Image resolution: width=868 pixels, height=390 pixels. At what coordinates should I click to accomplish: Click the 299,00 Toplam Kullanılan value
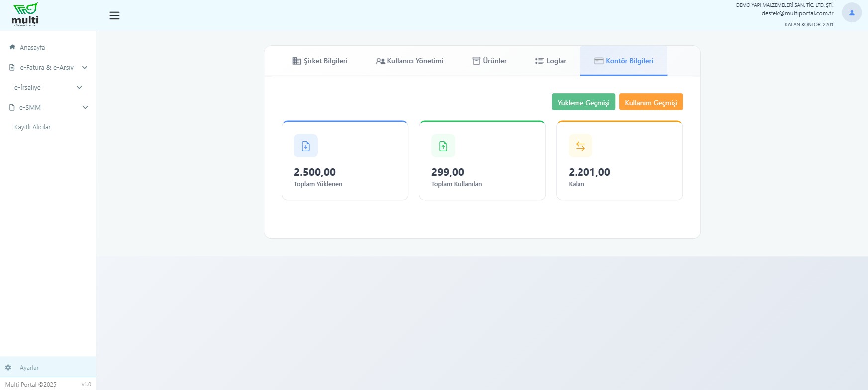(448, 172)
